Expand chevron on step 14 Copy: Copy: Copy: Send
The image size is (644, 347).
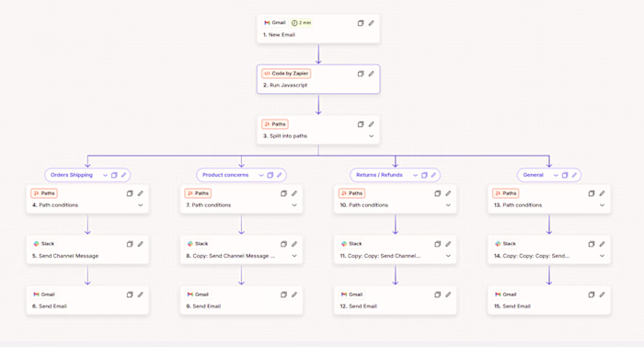(602, 256)
